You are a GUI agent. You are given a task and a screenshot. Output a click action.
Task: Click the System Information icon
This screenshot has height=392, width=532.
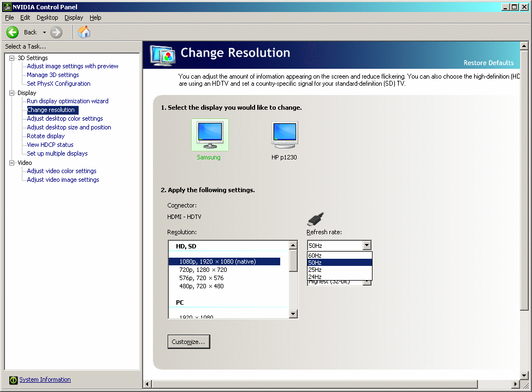tap(13, 380)
